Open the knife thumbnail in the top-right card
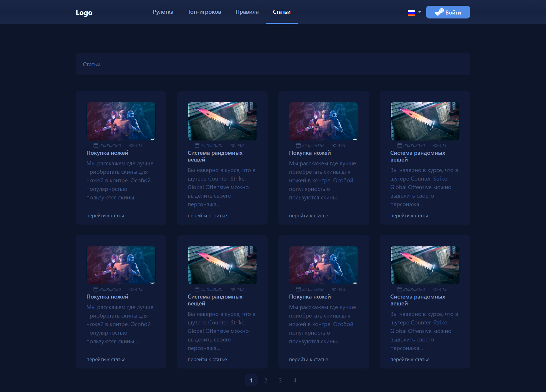This screenshot has width=546, height=392. pyautogui.click(x=425, y=121)
